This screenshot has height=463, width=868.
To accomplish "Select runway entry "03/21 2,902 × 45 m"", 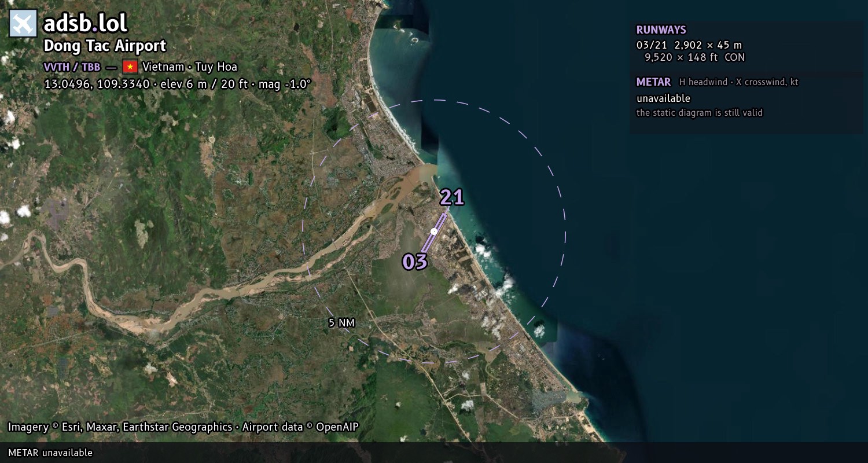I will click(689, 45).
